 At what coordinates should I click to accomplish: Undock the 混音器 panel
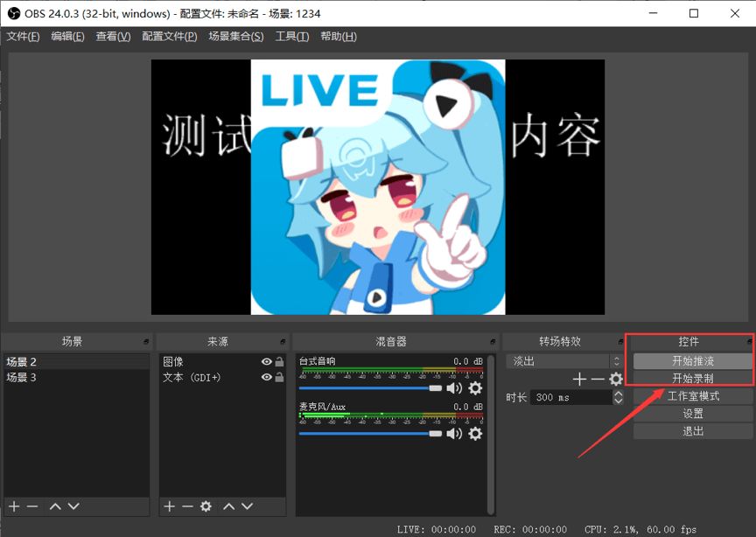[x=493, y=342]
